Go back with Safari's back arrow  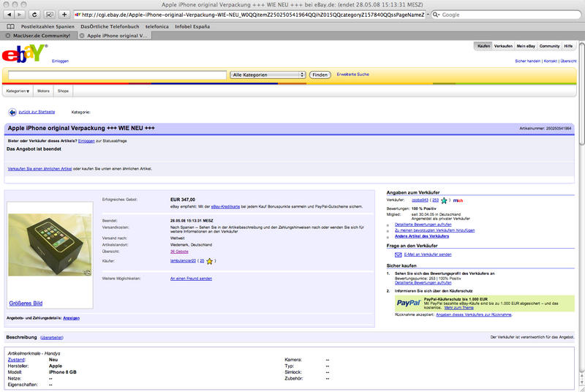[9, 15]
